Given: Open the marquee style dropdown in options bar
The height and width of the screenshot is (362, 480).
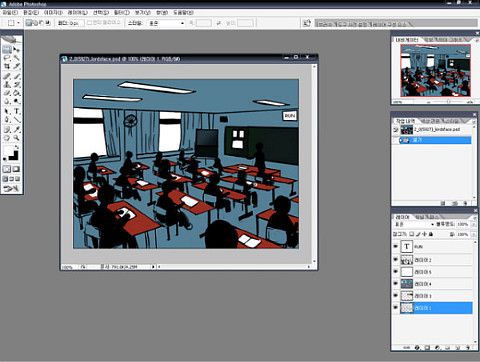Looking at the screenshot, I should pyautogui.click(x=166, y=23).
